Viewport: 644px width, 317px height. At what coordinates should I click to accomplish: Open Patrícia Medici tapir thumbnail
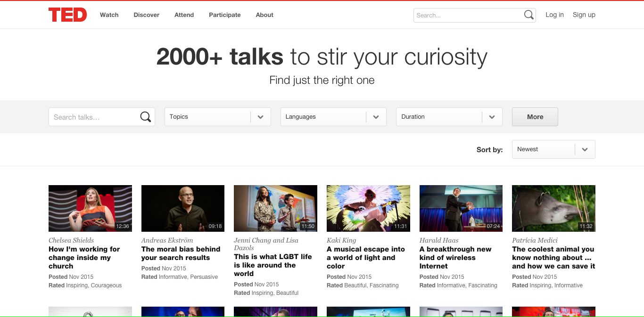[x=553, y=208]
